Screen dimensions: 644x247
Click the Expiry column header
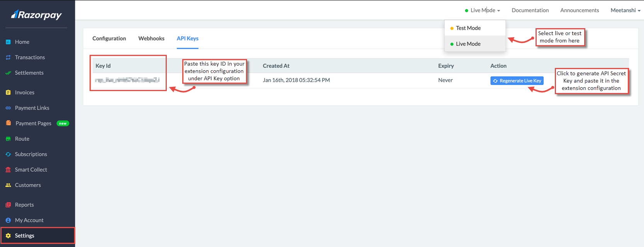point(446,66)
